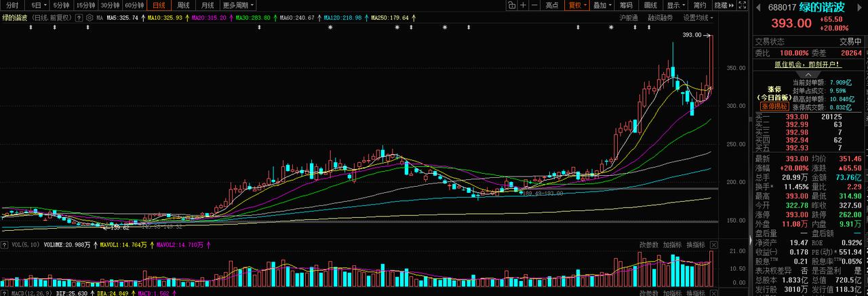
Task: Click the 委比 value 100.00%
Action: tap(793, 53)
